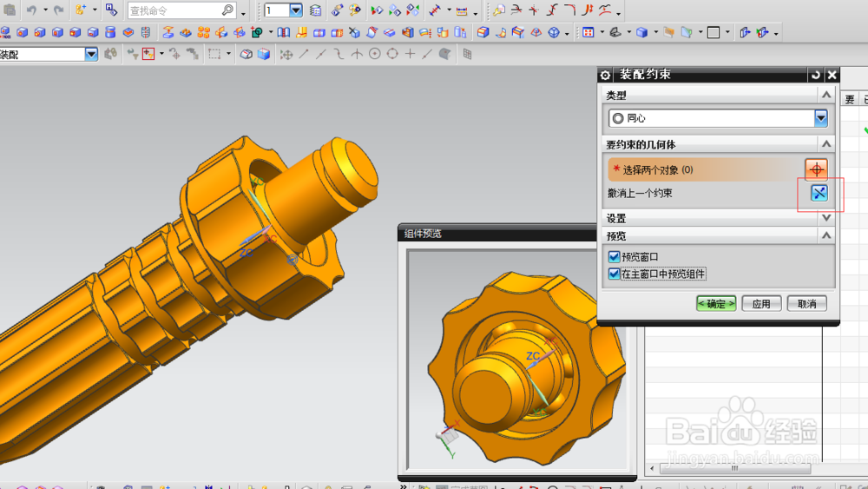
Task: Click the select-object crosshair icon in dialog
Action: (817, 169)
